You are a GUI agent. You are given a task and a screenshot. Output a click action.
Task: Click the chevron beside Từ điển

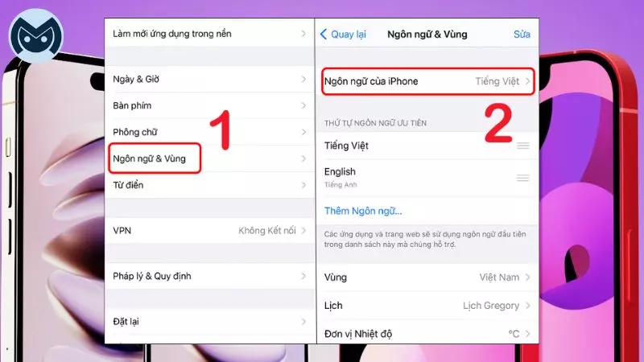303,185
